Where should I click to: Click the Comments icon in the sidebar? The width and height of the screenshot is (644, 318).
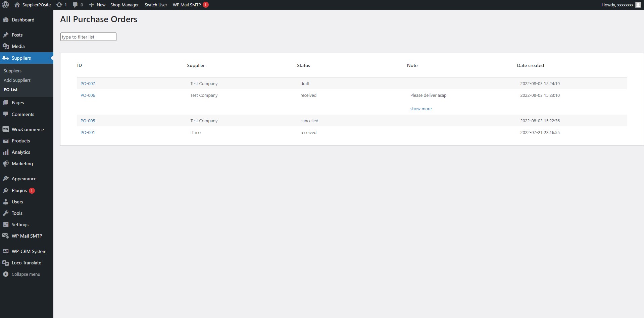[6, 114]
